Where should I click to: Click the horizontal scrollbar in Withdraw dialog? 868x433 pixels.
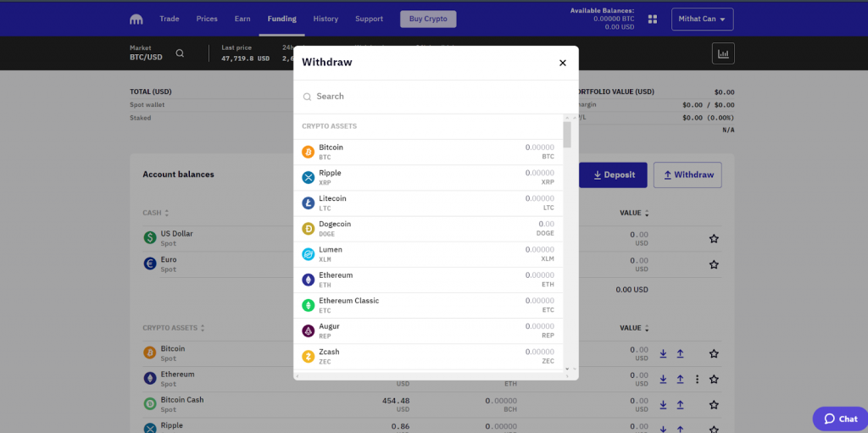(432, 376)
